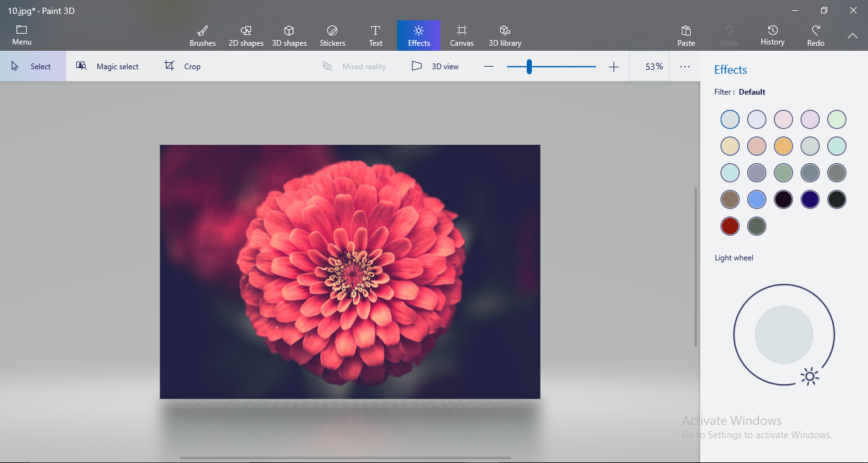This screenshot has height=463, width=868.
Task: Click the Mixed reality option
Action: (354, 66)
